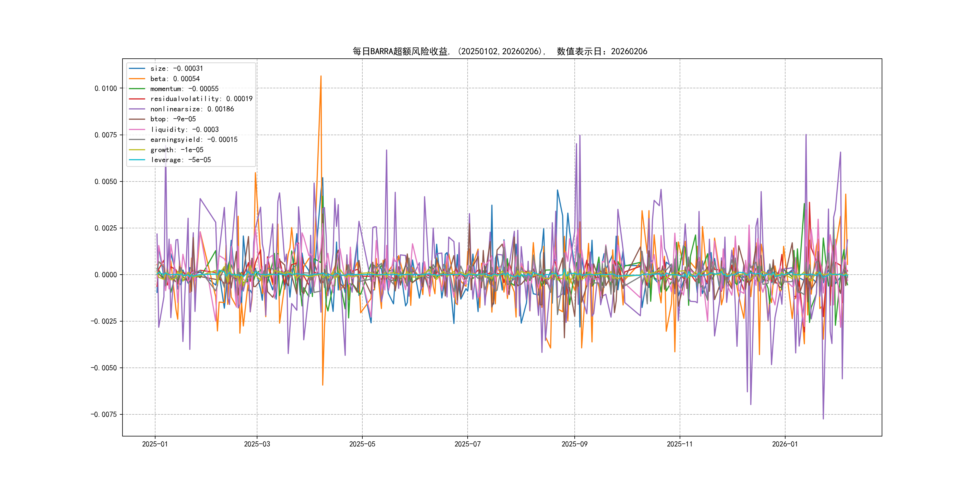Click the 2025-09 x-axis tick label
The height and width of the screenshot is (490, 980).
[574, 444]
